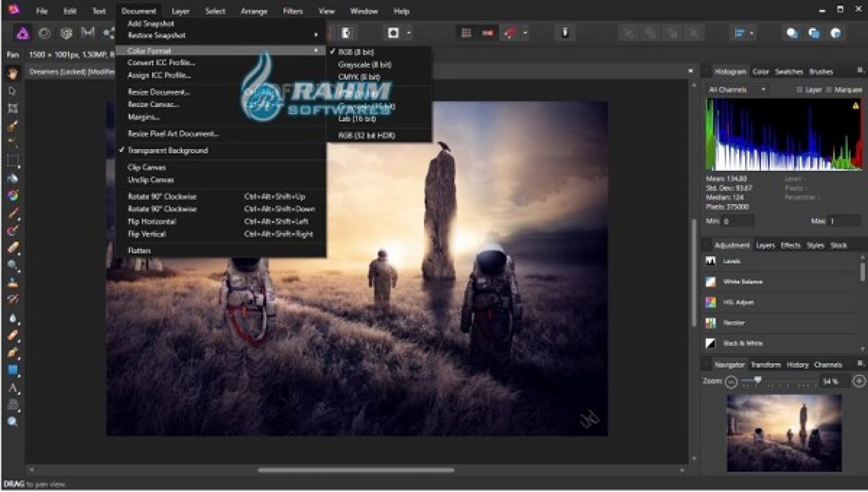
Task: Toggle Transparent Background menu option
Action: pos(168,150)
